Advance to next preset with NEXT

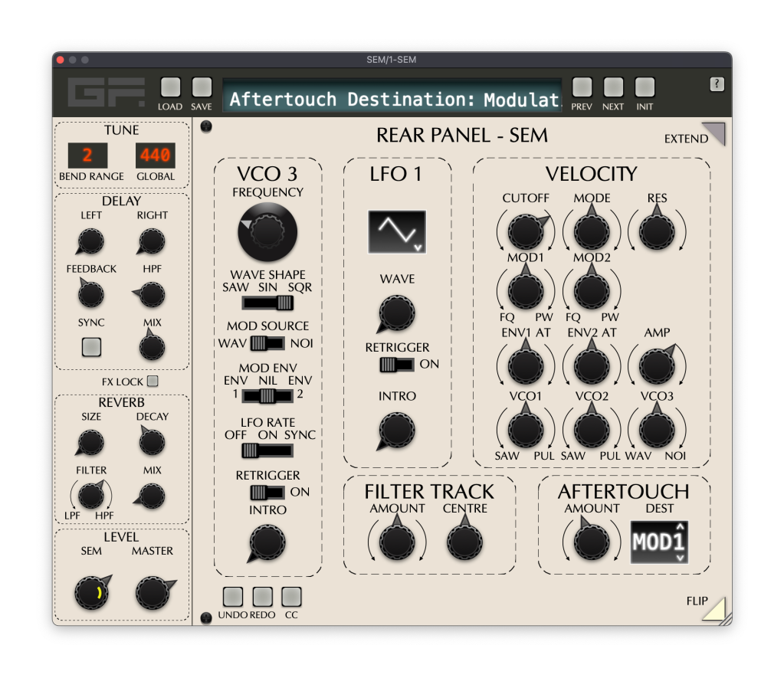pyautogui.click(x=613, y=87)
